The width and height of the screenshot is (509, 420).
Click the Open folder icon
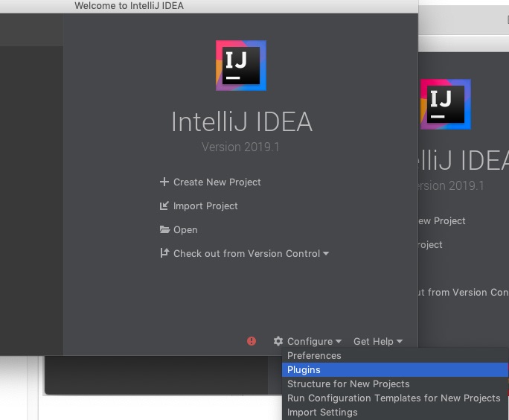click(164, 229)
